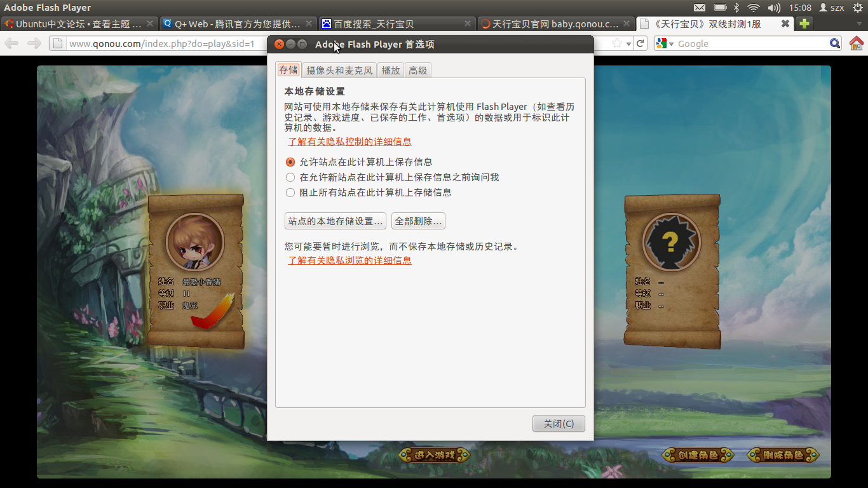The width and height of the screenshot is (868, 488).
Task: Select 允许站点在此计算机上保存信息 radio option
Action: click(x=360, y=162)
